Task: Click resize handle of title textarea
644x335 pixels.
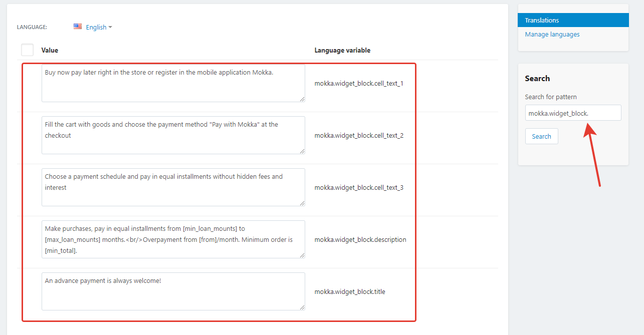Action: [x=302, y=307]
